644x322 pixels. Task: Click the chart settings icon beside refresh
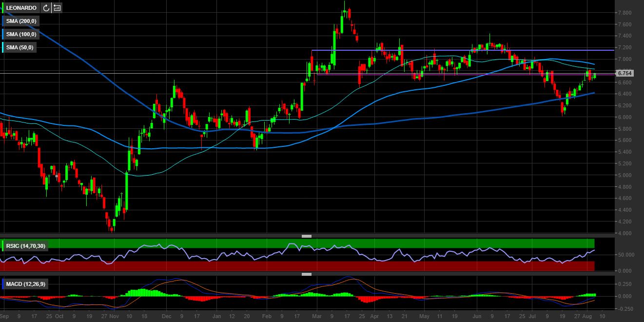coord(57,8)
